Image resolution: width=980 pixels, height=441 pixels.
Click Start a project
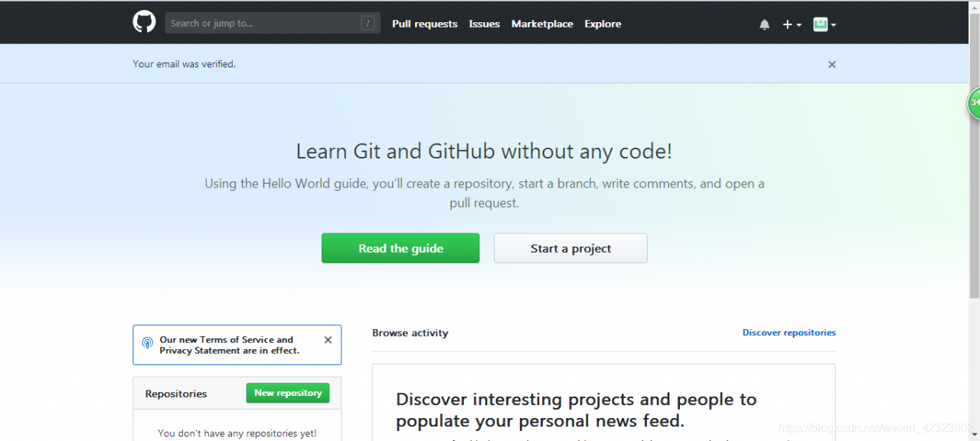point(570,248)
